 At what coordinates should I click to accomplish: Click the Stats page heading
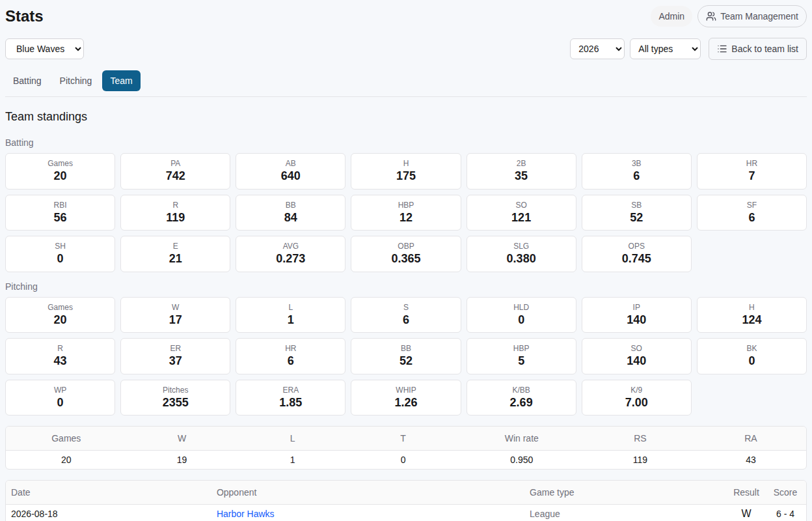coord(24,16)
